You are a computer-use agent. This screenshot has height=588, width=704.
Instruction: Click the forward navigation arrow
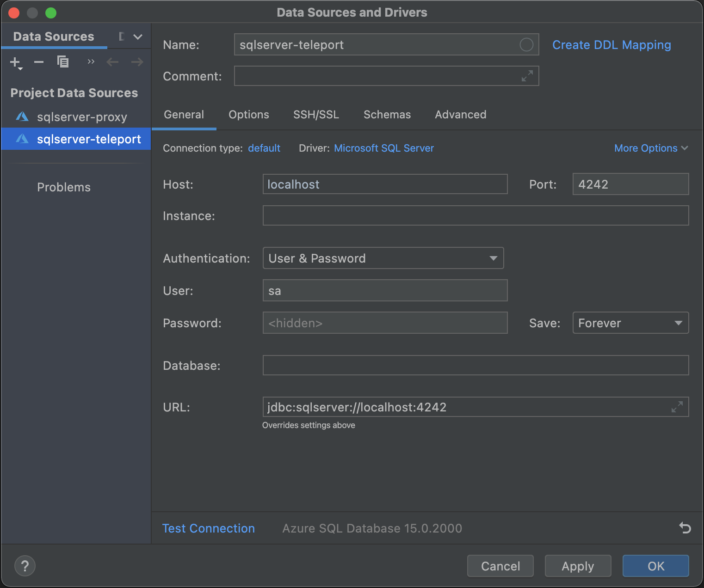(x=136, y=61)
